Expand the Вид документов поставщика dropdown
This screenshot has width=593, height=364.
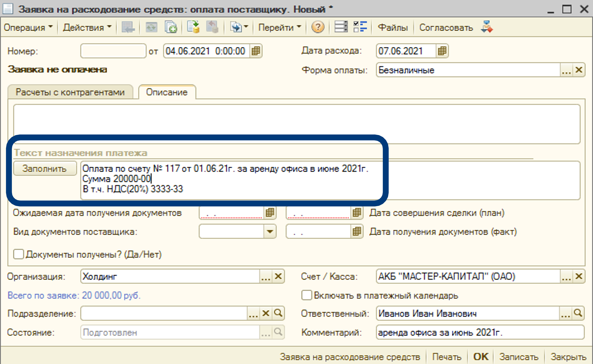pos(270,232)
